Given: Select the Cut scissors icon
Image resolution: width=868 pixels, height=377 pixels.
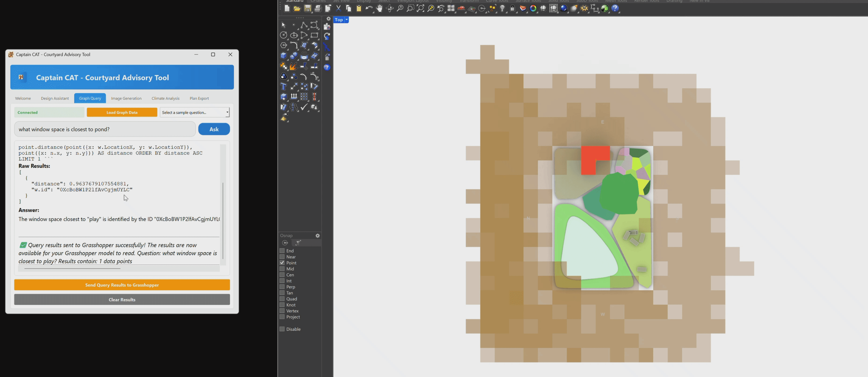Looking at the screenshot, I should [338, 9].
